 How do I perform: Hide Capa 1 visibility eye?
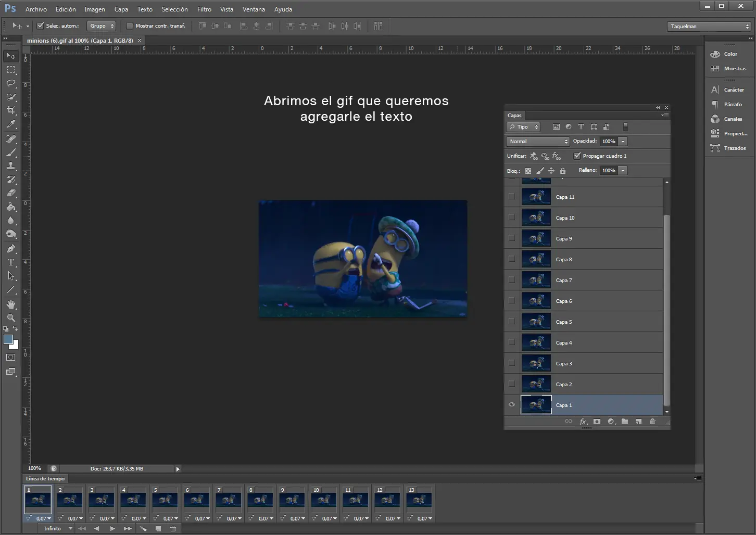pos(512,405)
